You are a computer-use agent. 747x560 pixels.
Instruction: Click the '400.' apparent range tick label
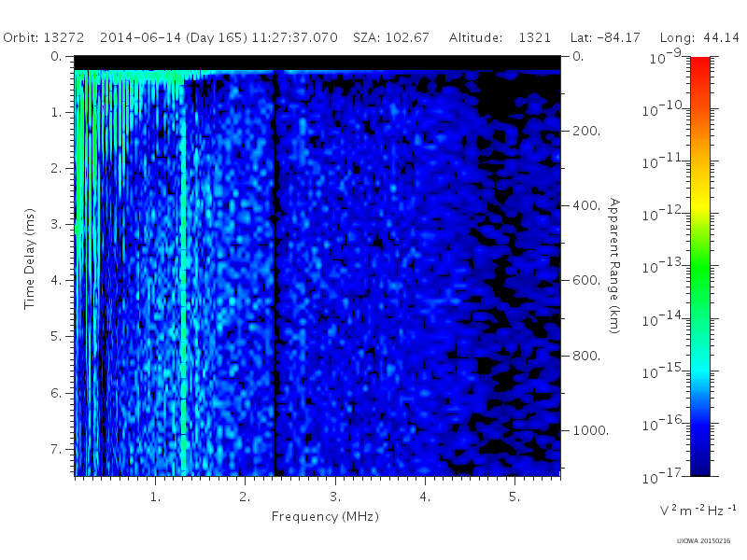[586, 205]
